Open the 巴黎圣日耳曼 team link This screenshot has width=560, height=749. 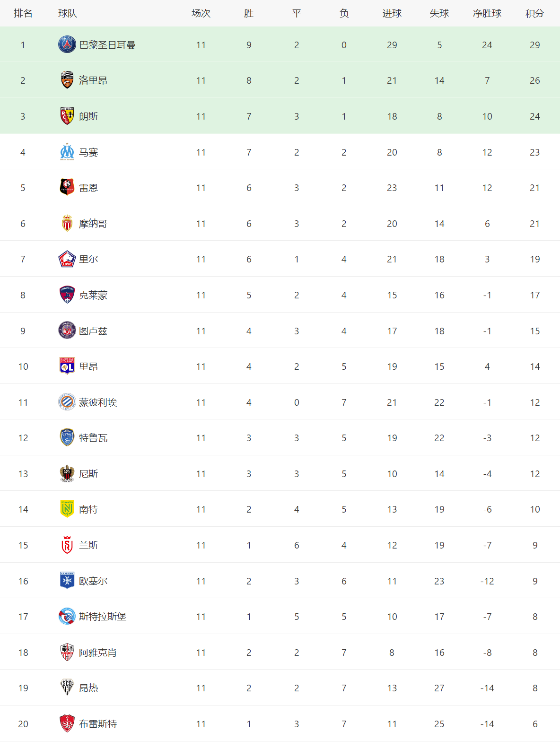(x=107, y=45)
